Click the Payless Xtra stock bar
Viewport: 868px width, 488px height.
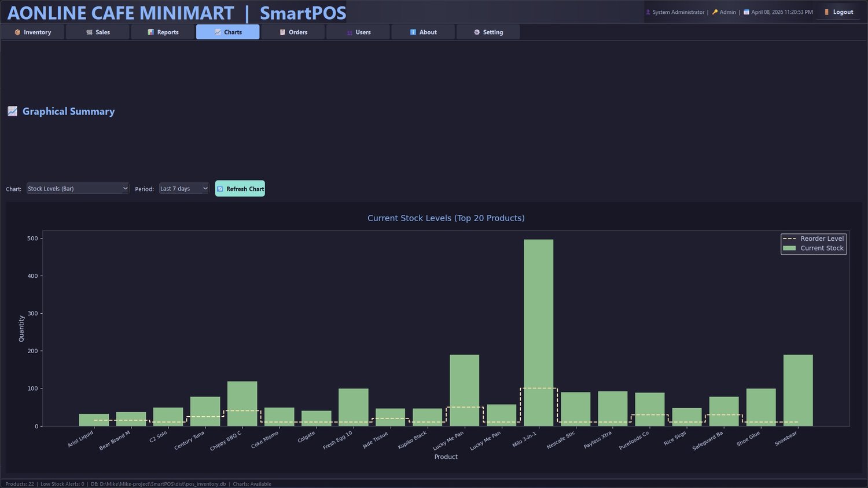click(613, 409)
